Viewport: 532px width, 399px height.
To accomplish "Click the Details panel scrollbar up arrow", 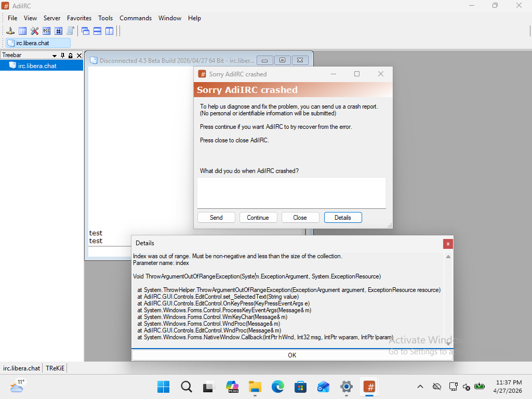I will coord(448,257).
